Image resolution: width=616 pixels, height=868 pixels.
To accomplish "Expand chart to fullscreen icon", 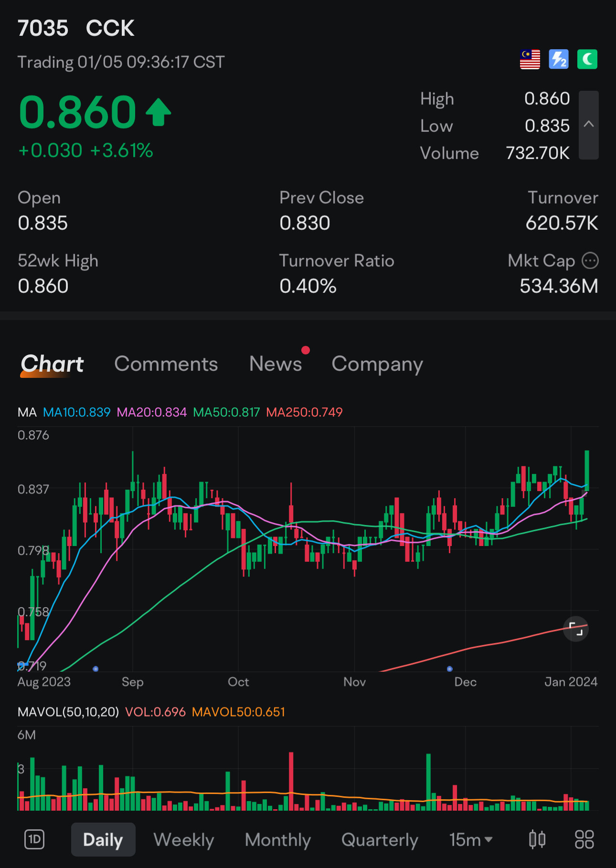I will pyautogui.click(x=576, y=629).
